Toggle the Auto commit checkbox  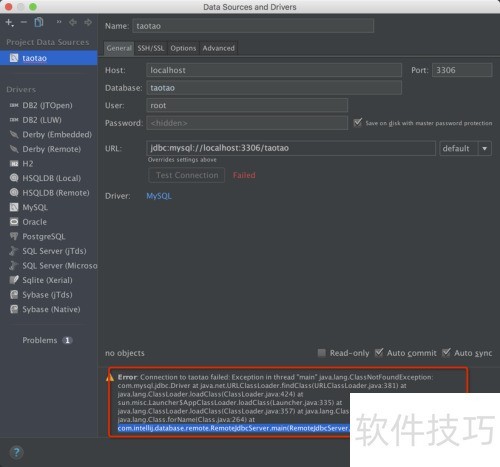(379, 353)
